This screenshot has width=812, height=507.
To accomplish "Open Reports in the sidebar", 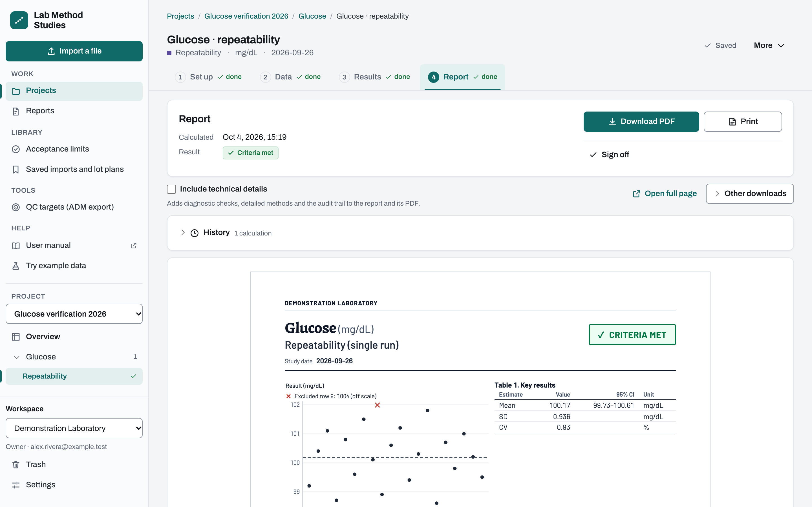I will click(74, 111).
